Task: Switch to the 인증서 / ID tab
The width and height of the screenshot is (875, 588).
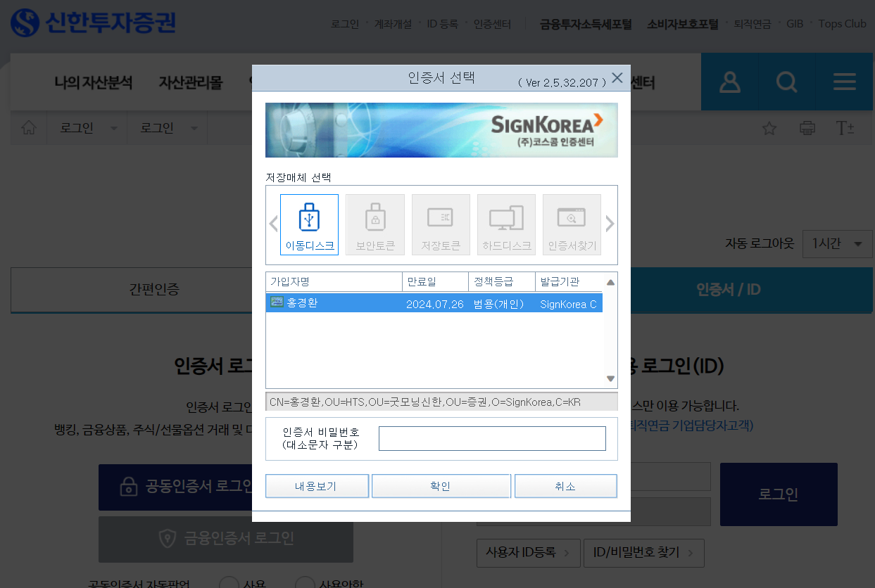Action: point(729,289)
